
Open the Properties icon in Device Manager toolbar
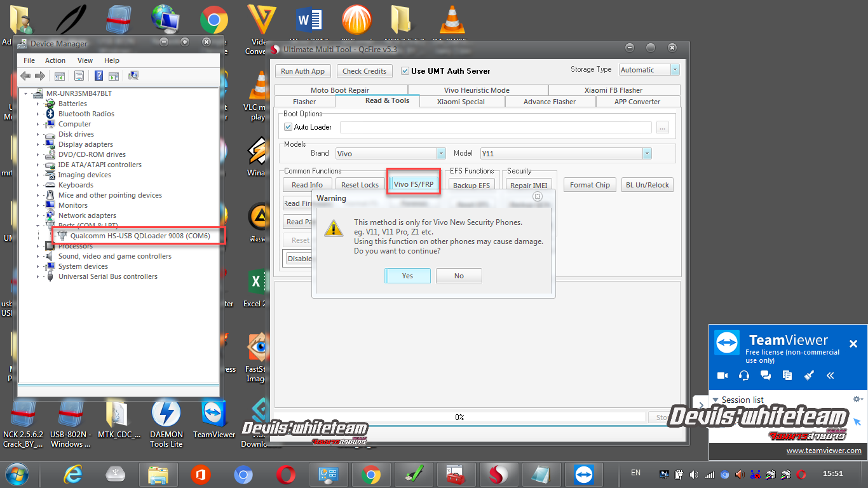(79, 76)
